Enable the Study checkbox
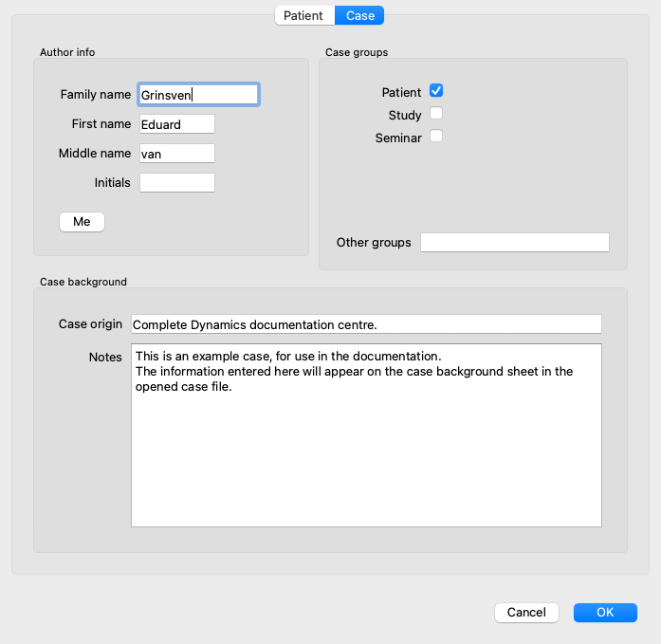 click(x=436, y=114)
